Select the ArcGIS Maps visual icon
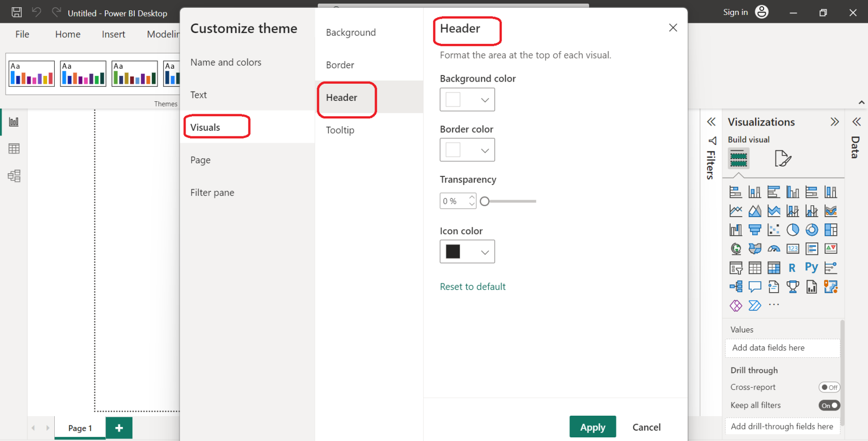 click(x=831, y=286)
